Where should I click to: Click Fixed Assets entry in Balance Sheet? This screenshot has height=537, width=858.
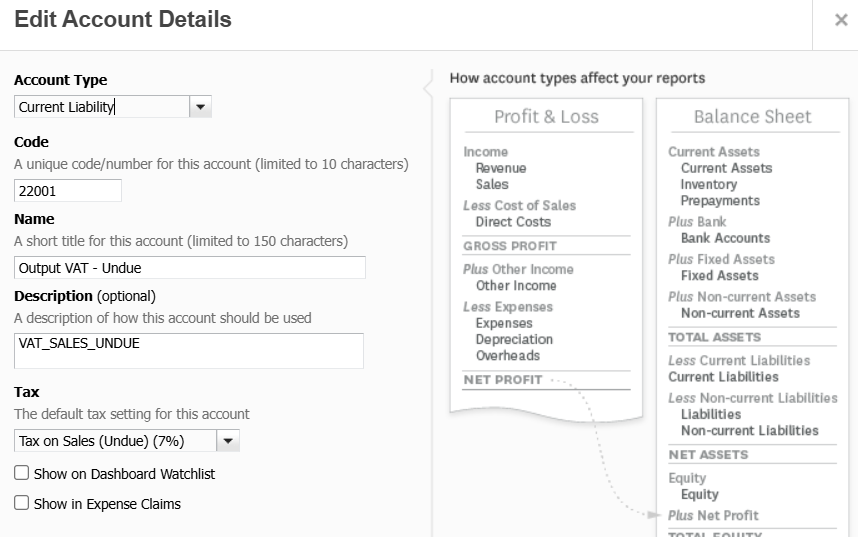point(719,275)
